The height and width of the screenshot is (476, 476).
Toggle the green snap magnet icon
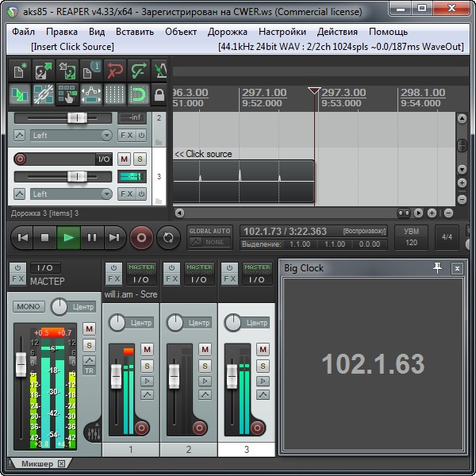click(137, 96)
